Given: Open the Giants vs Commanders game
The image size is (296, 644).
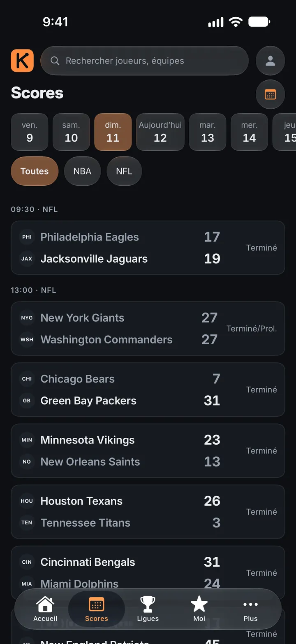Looking at the screenshot, I should pyautogui.click(x=148, y=329).
